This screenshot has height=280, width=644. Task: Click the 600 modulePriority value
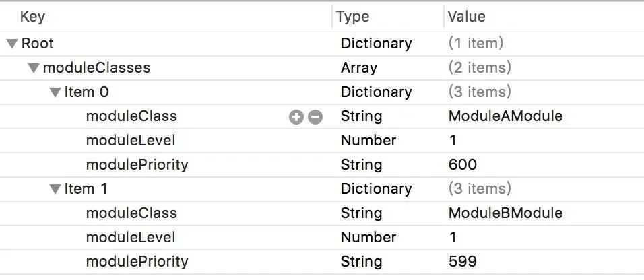point(462,165)
